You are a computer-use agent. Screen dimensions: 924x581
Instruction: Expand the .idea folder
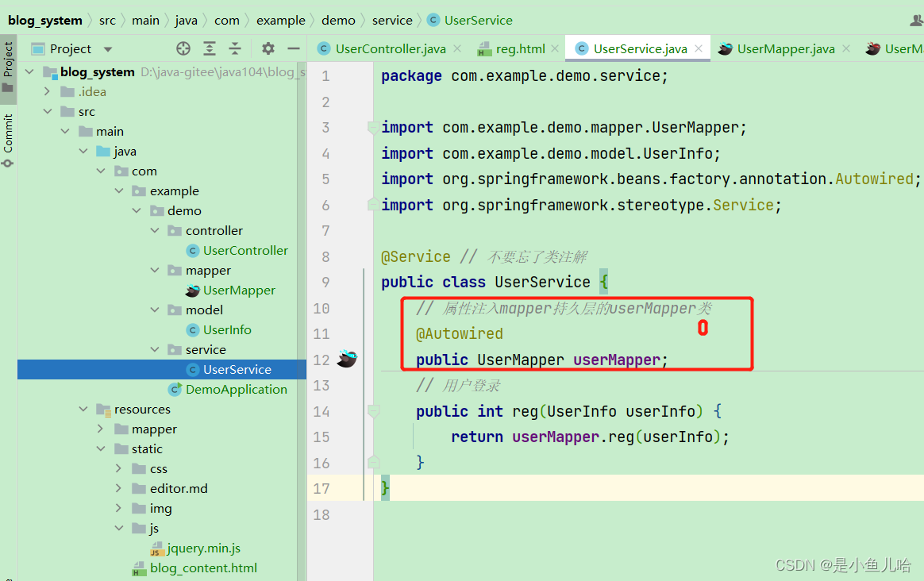tap(47, 91)
